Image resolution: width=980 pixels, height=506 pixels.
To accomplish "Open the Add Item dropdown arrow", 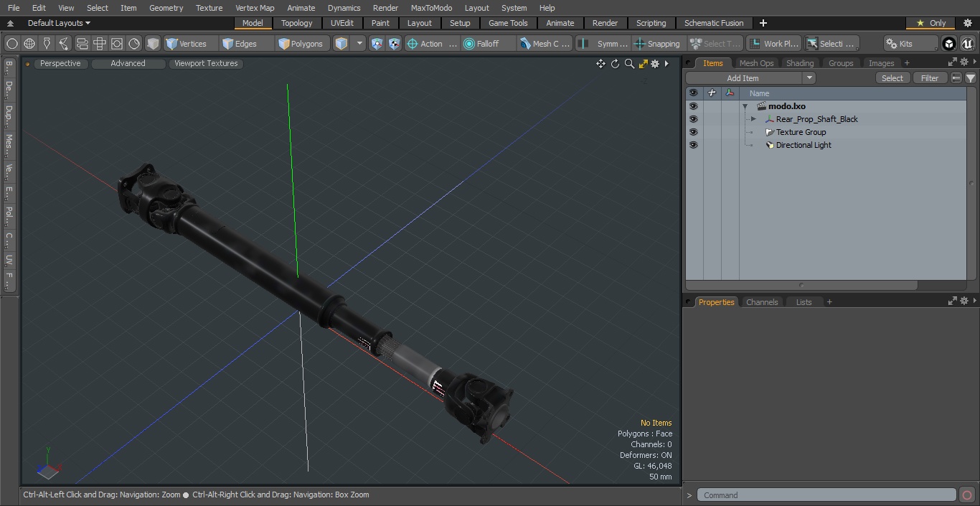I will tap(809, 78).
